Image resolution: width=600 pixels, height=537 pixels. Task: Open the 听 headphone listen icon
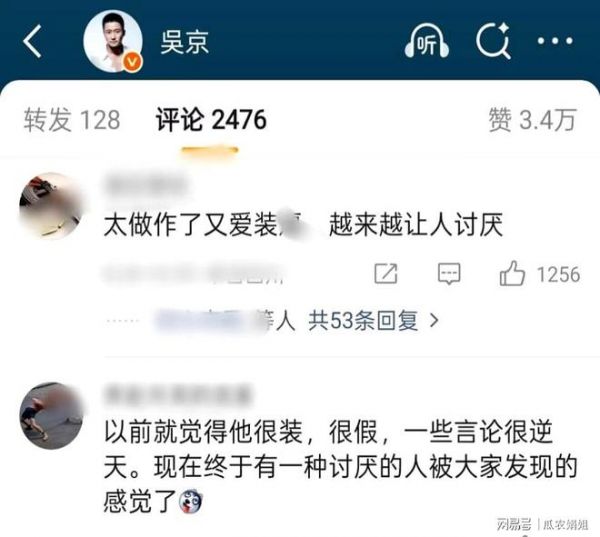(427, 41)
